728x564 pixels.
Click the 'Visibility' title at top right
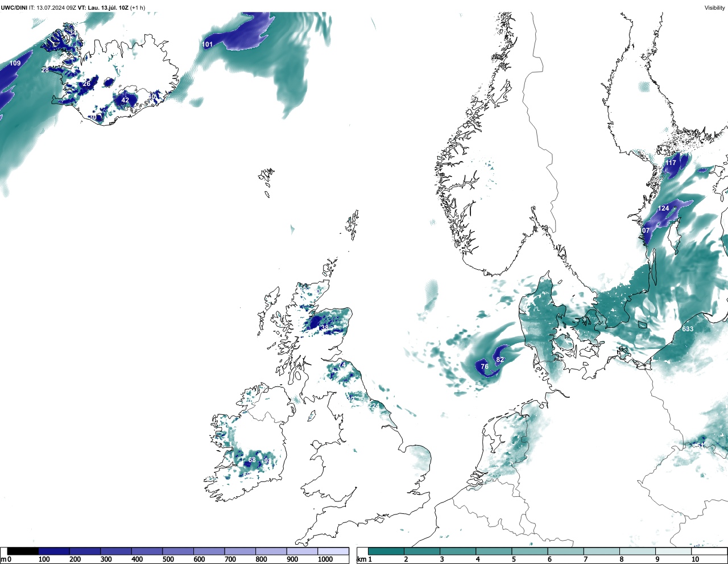(715, 7)
